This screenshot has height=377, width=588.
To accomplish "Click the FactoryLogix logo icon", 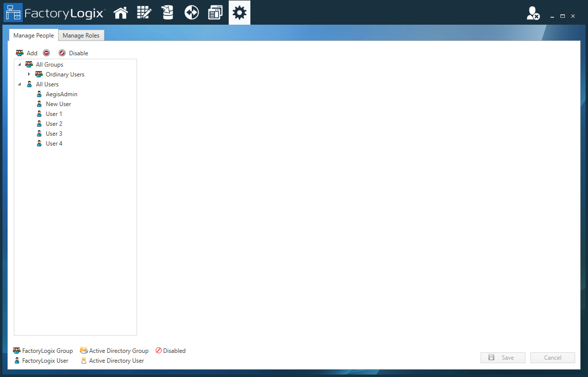I will [13, 12].
